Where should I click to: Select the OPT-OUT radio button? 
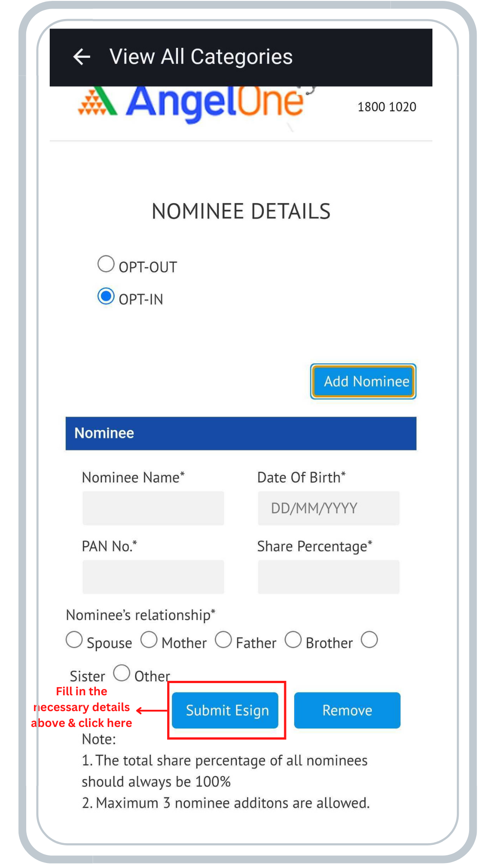click(x=106, y=264)
